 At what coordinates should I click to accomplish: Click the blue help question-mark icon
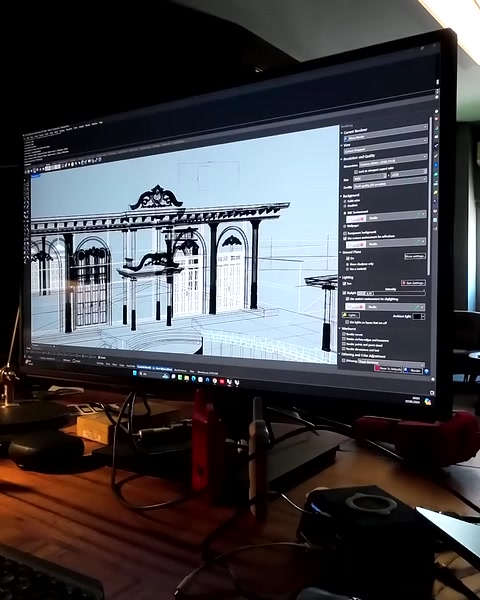click(426, 372)
